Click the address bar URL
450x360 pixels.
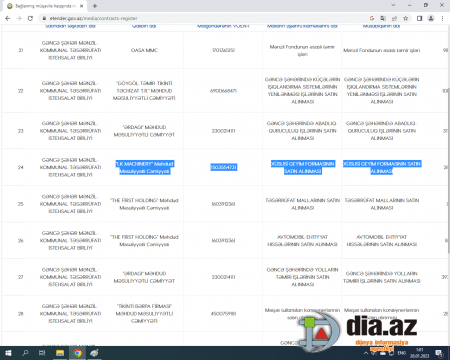pyautogui.click(x=93, y=18)
